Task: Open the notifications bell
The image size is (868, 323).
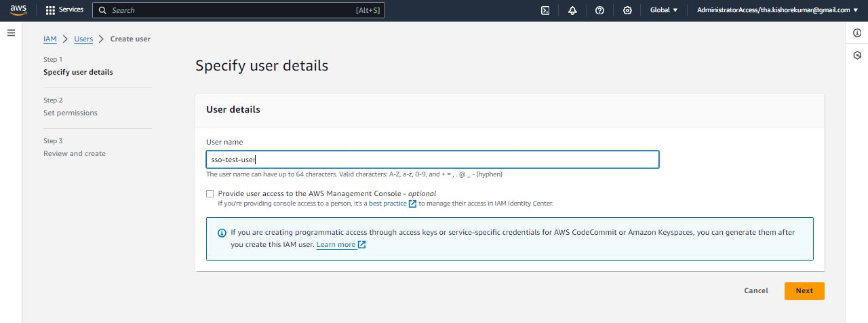Action: coord(572,10)
